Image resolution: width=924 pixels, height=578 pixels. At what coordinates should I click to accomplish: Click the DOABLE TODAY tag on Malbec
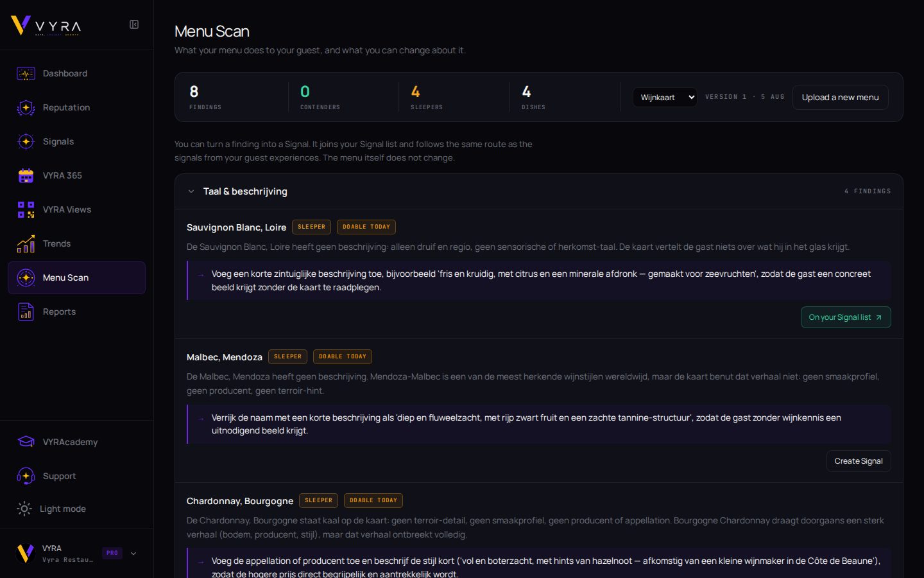[343, 356]
